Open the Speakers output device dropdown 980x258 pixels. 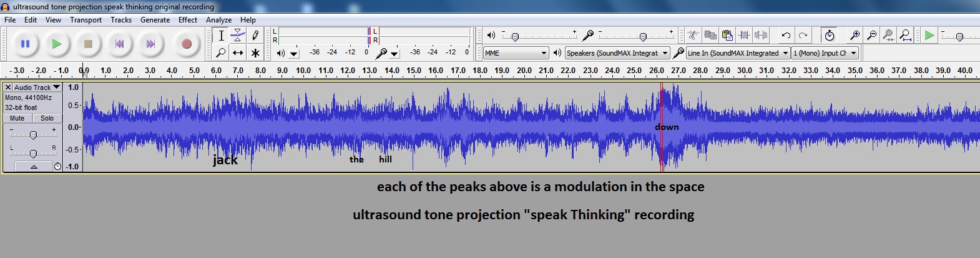coord(617,53)
